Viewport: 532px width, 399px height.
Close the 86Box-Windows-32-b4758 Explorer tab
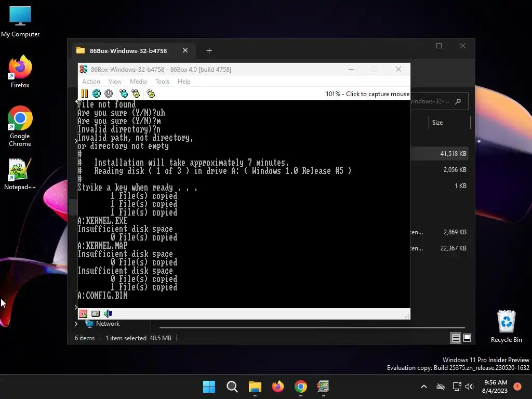185,50
